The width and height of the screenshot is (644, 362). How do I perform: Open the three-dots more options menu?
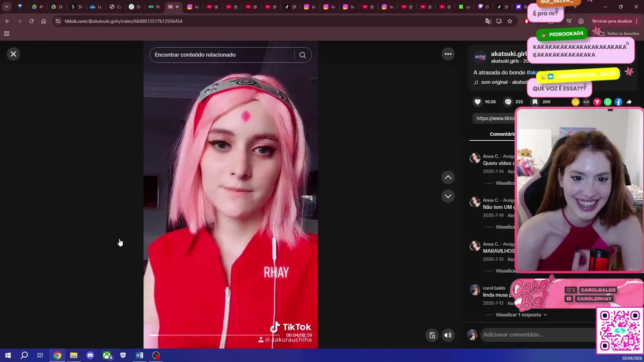(448, 54)
